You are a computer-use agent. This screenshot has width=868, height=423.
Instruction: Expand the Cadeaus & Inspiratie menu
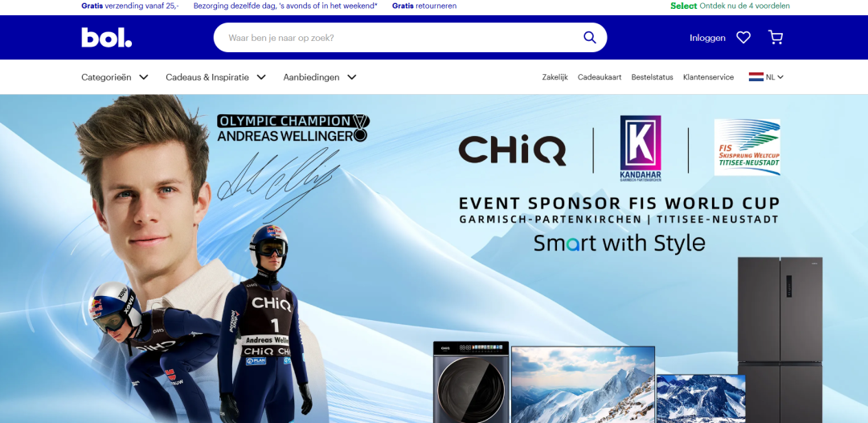click(x=216, y=77)
